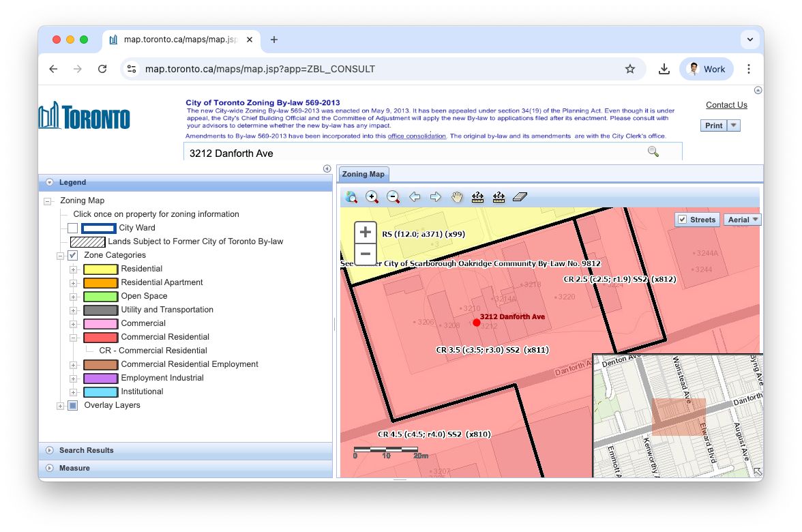Expand the Residential Apartment tree node
The height and width of the screenshot is (532, 802).
tap(73, 282)
